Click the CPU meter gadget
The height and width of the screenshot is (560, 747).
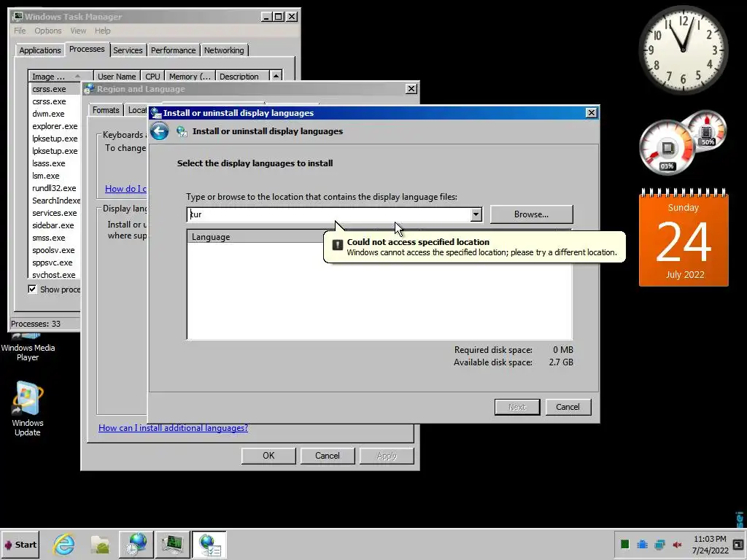coord(668,147)
